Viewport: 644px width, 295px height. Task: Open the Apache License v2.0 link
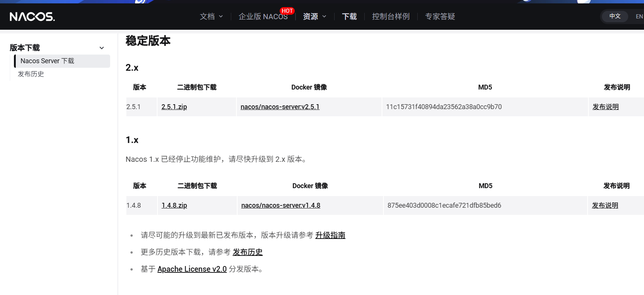[x=192, y=269]
